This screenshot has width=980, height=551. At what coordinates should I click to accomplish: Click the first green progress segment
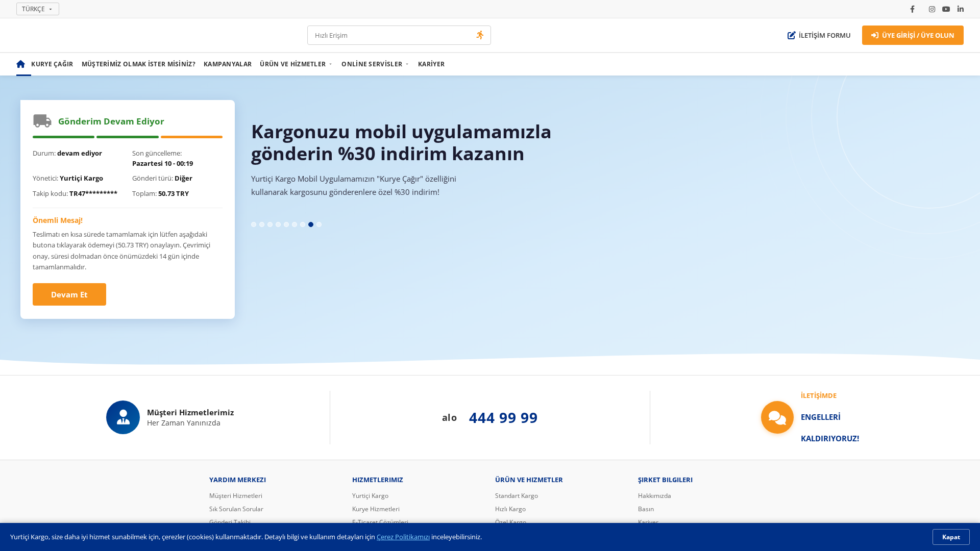coord(63,137)
